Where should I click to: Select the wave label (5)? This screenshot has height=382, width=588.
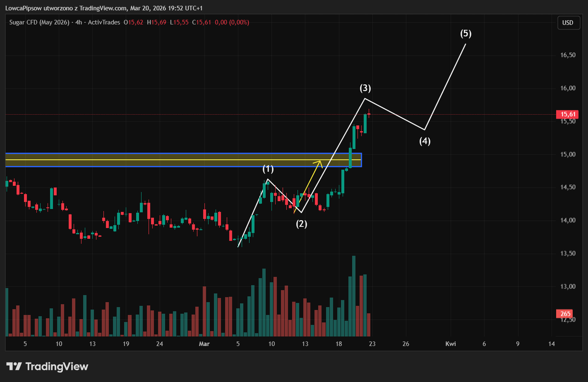point(466,34)
